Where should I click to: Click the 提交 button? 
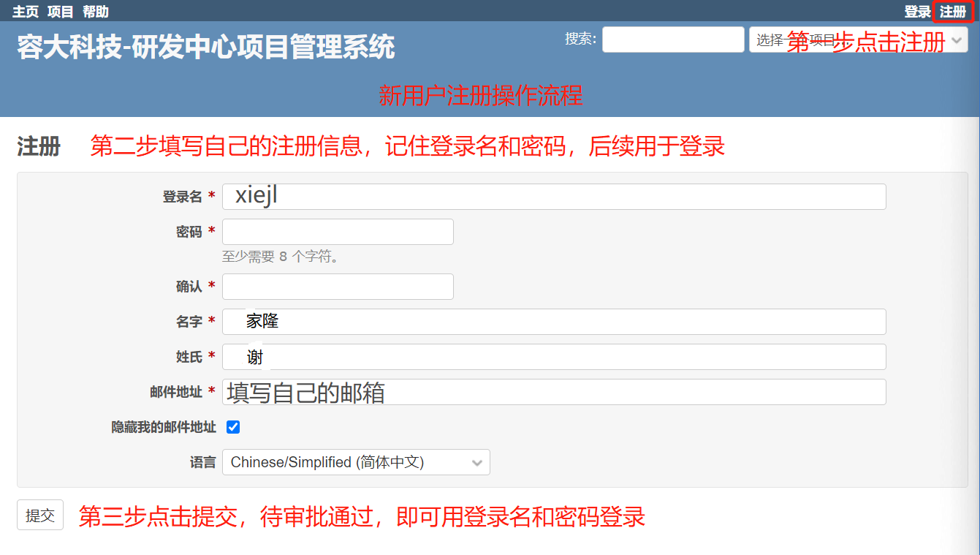tap(40, 515)
